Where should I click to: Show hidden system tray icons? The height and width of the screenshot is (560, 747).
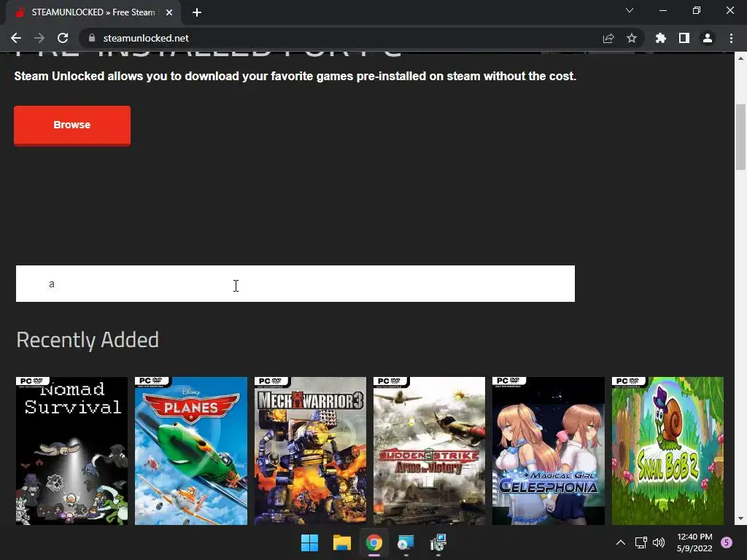pyautogui.click(x=621, y=542)
